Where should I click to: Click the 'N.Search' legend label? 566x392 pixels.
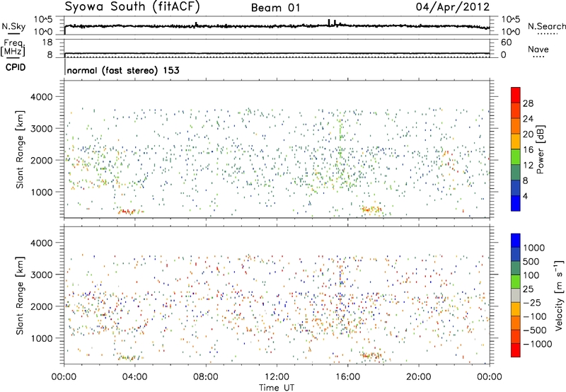coord(546,26)
